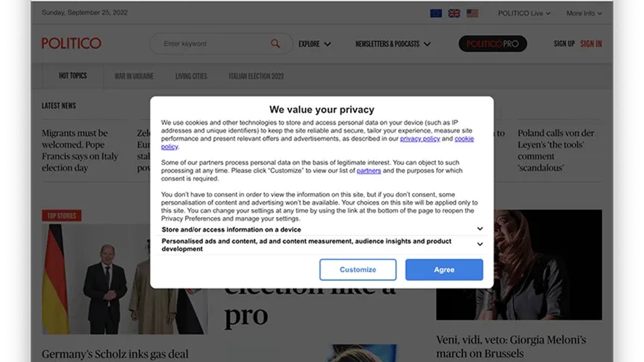Click the Enter keyword search field
This screenshot has width=644, height=362.
tap(215, 44)
